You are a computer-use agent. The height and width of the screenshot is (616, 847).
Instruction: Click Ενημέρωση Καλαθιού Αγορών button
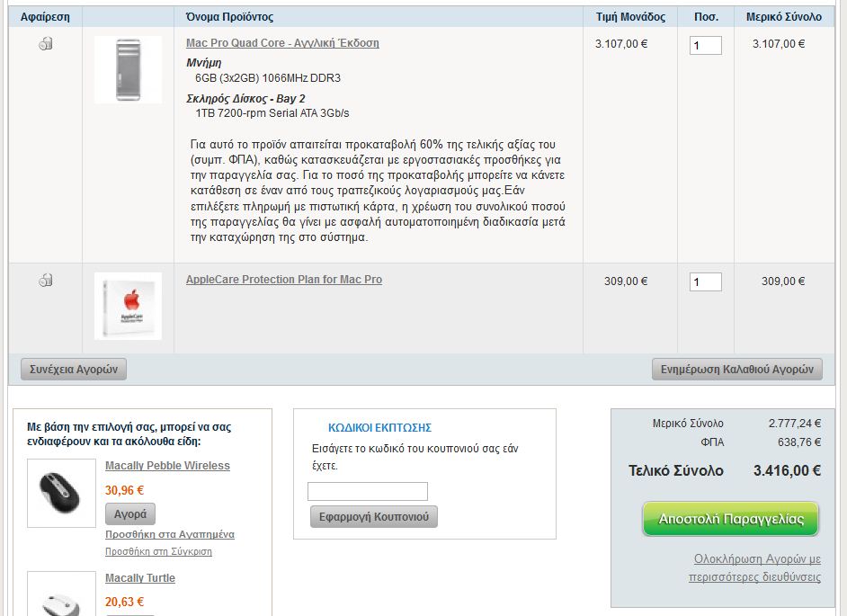(736, 369)
